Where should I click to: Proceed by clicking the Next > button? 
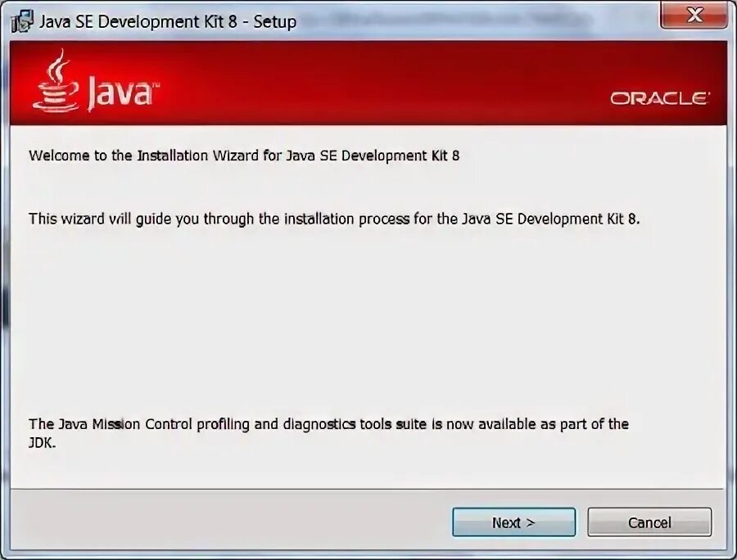(x=513, y=522)
